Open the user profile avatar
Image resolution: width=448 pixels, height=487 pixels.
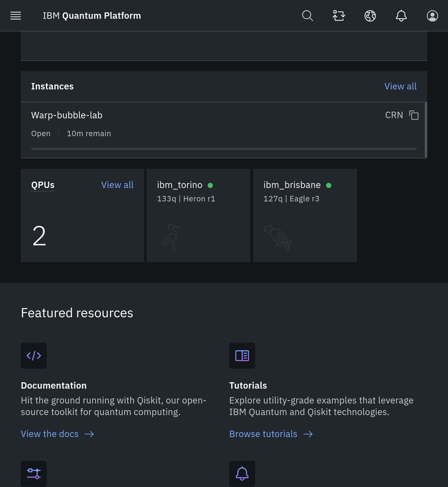433,16
